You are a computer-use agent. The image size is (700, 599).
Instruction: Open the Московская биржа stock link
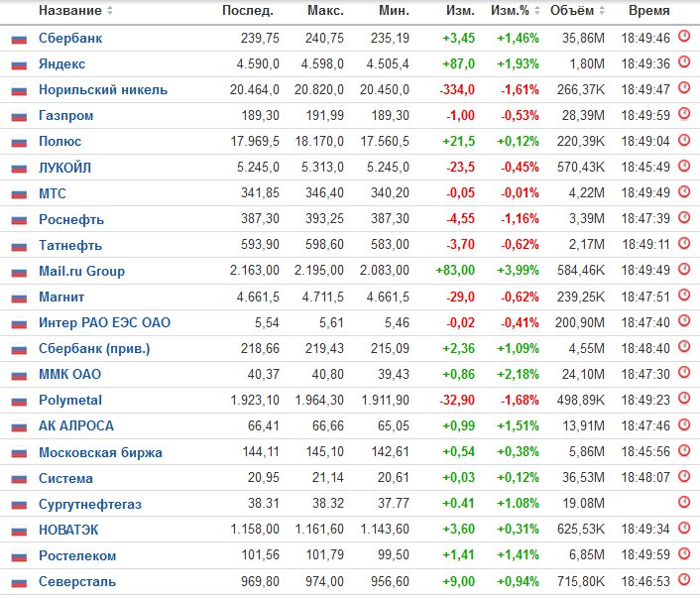100,453
